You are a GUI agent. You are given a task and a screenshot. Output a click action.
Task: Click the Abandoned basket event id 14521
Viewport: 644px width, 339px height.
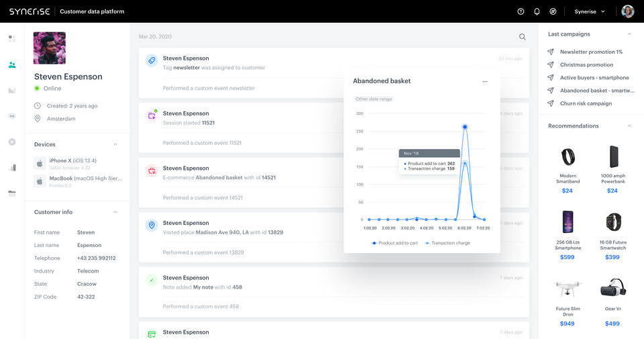[268, 177]
